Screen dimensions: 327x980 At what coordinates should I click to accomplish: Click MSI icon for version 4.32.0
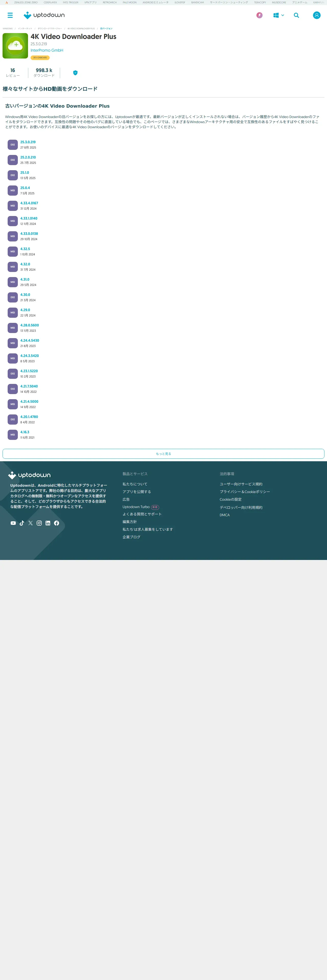tap(12, 267)
